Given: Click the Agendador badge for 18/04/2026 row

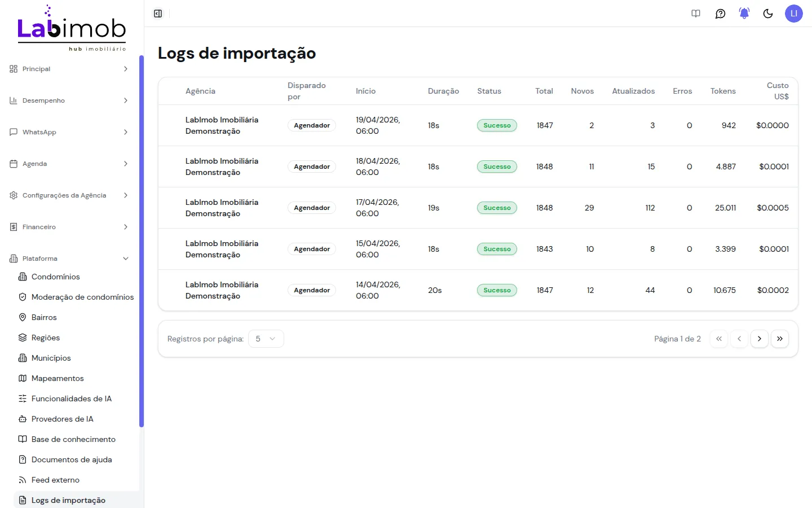Looking at the screenshot, I should pyautogui.click(x=312, y=167).
